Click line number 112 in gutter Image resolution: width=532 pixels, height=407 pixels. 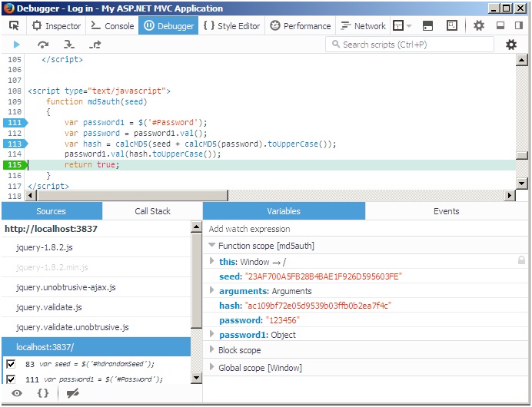point(15,133)
